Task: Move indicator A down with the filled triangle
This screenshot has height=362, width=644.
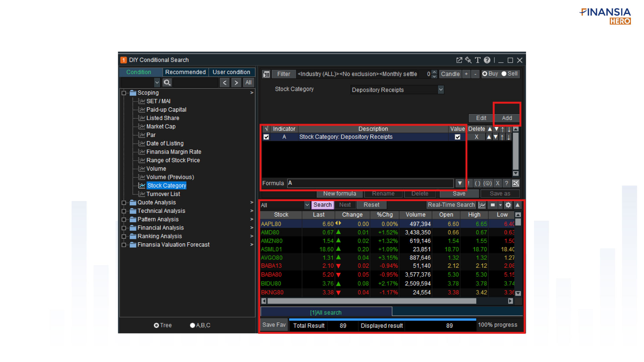Action: pyautogui.click(x=495, y=137)
